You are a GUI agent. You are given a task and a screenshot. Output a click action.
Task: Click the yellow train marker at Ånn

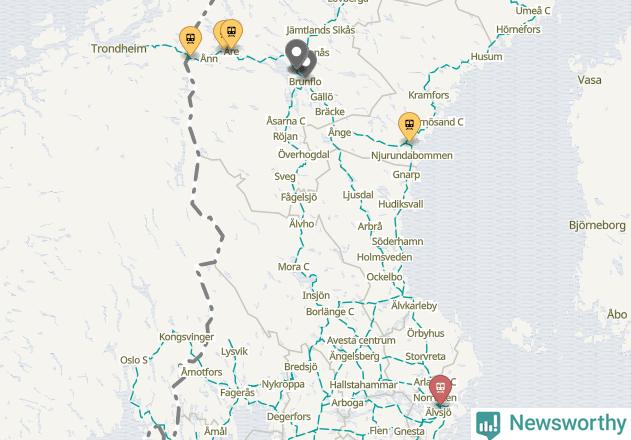[x=190, y=40]
